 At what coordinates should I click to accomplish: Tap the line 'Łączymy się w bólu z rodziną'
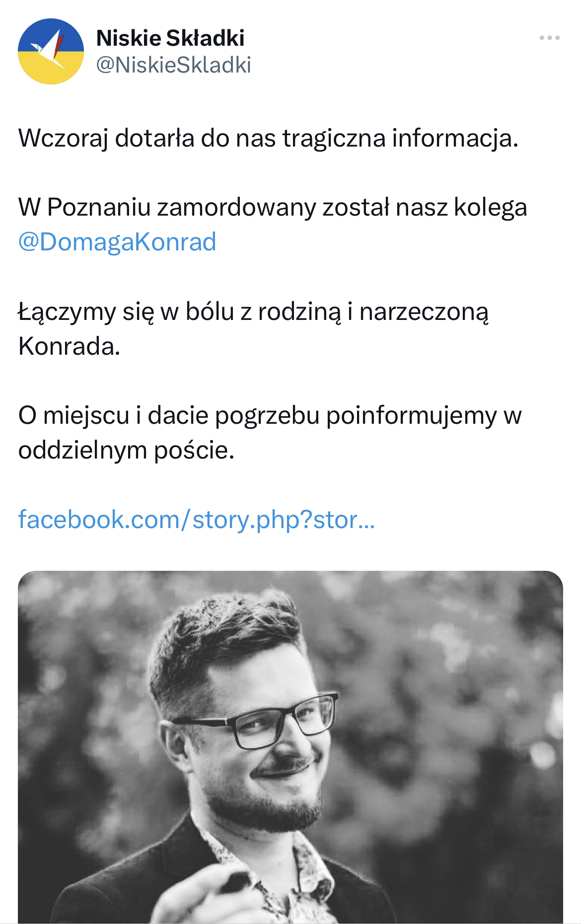(x=180, y=312)
